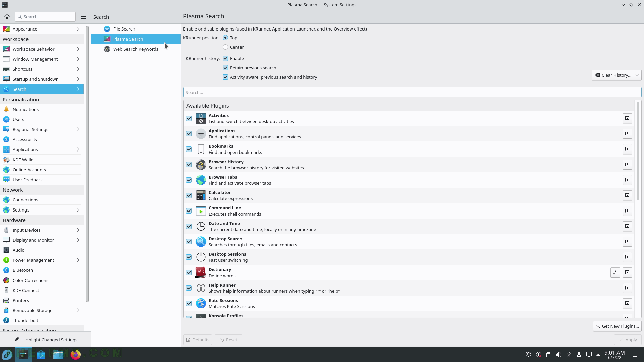Viewport: 644px width, 362px height.
Task: Select the Plasma Search page
Action: click(136, 39)
